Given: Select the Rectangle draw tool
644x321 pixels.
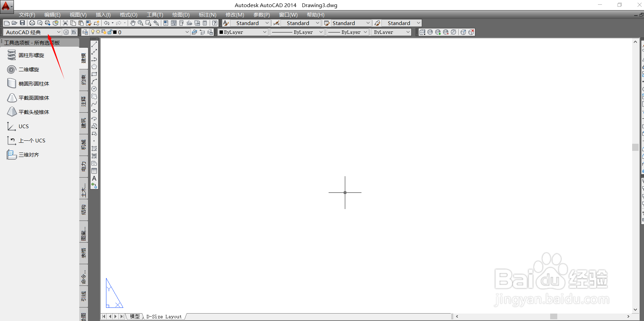Looking at the screenshot, I should click(x=94, y=74).
